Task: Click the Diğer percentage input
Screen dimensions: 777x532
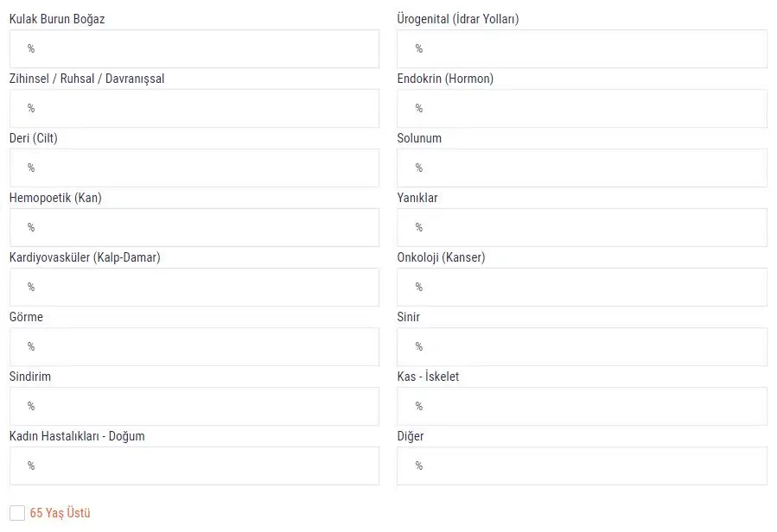Action: click(x=582, y=465)
